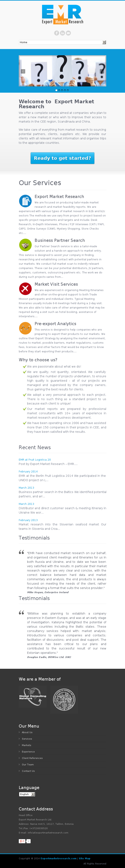
Task: Open the English language dropdown
Action: (x=27, y=794)
